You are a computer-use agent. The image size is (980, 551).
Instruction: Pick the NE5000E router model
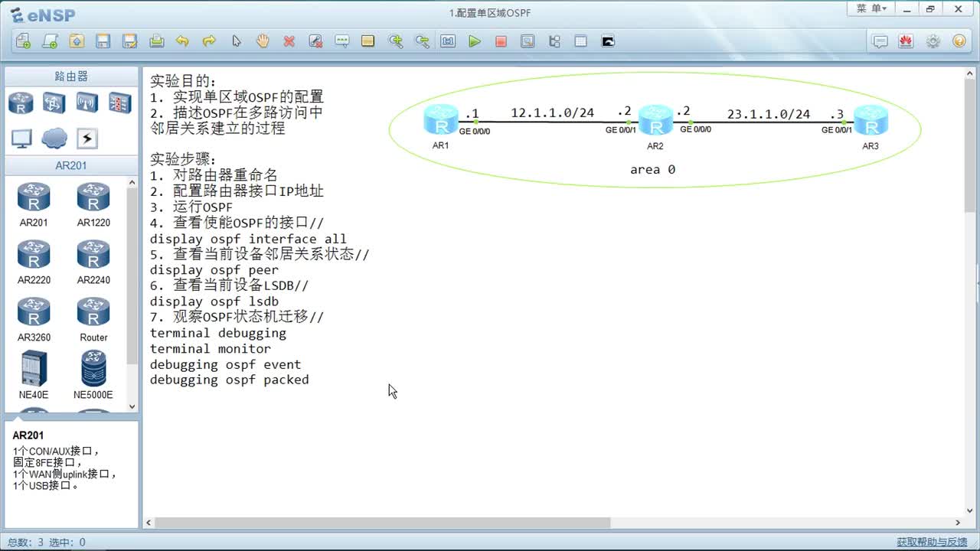(x=93, y=375)
